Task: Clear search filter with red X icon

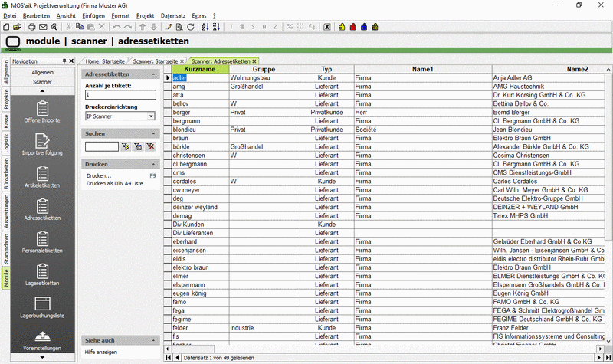Action: [150, 146]
